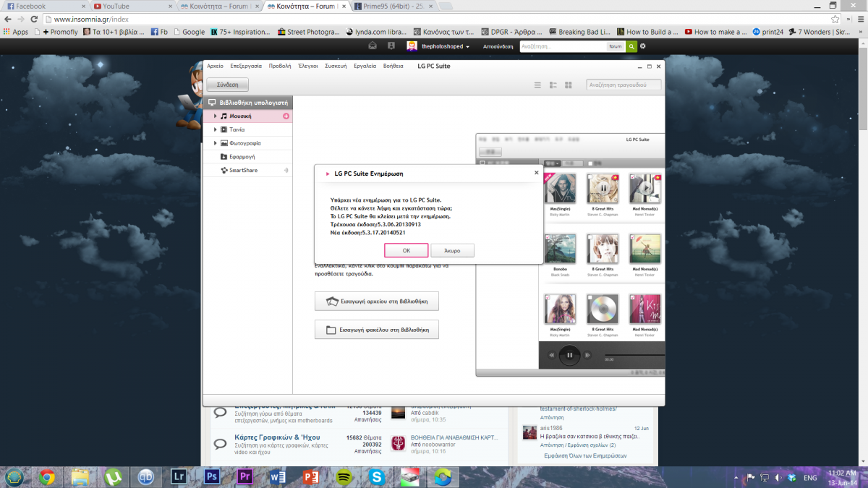Click the Μουσική music note icon

pyautogui.click(x=224, y=116)
